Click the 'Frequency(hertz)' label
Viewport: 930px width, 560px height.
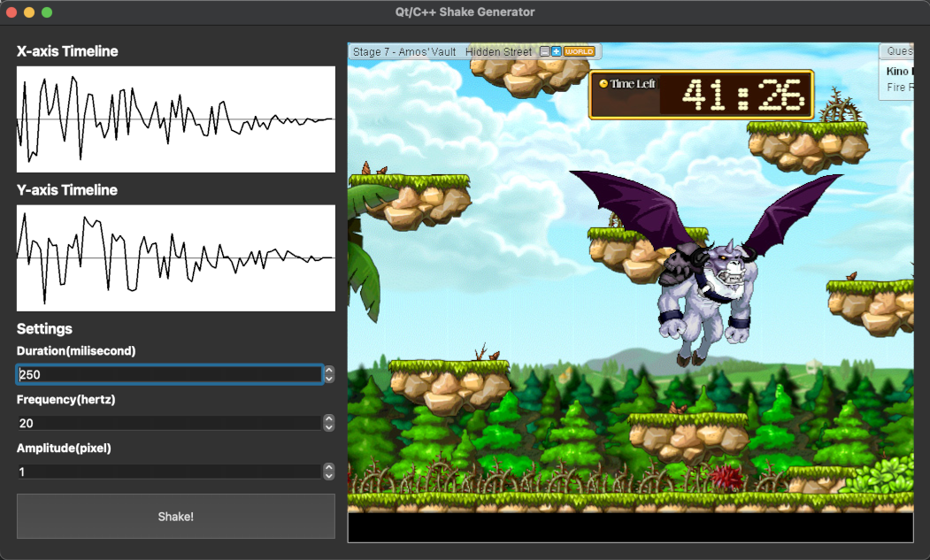pos(65,399)
